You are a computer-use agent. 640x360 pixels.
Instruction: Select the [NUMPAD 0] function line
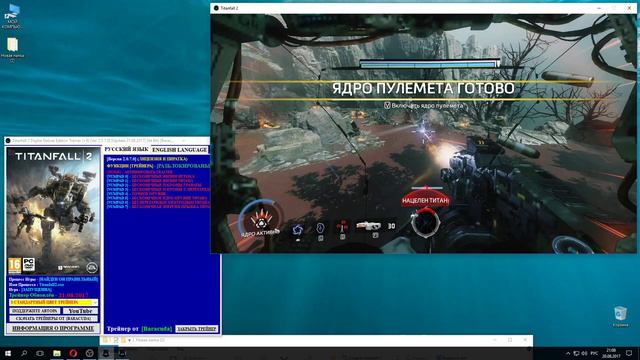pos(150,176)
